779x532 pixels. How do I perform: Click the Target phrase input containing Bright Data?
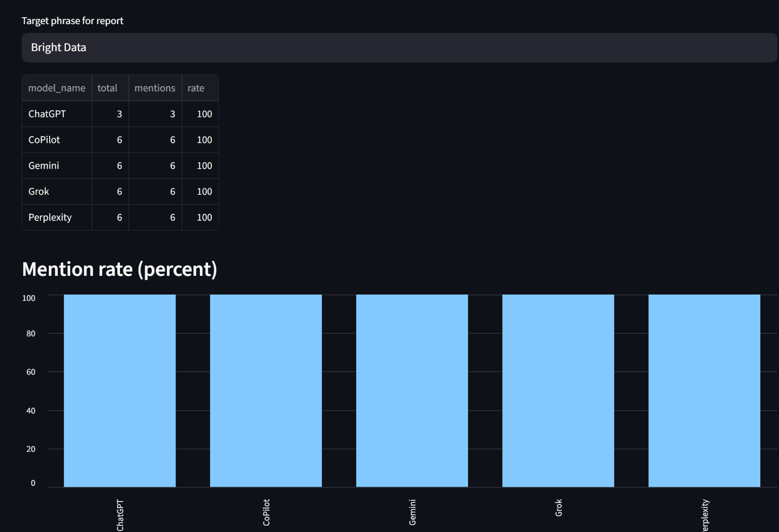[x=399, y=48]
